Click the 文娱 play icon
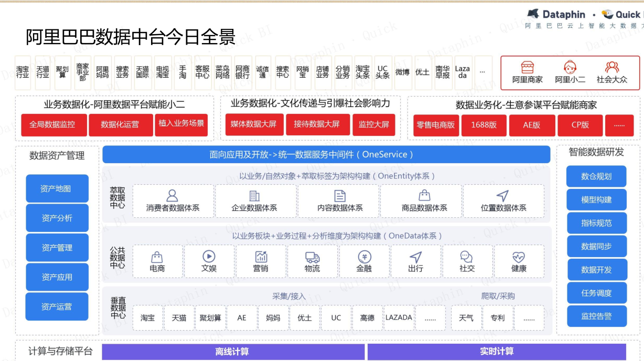The width and height of the screenshot is (644, 361). pos(209,256)
